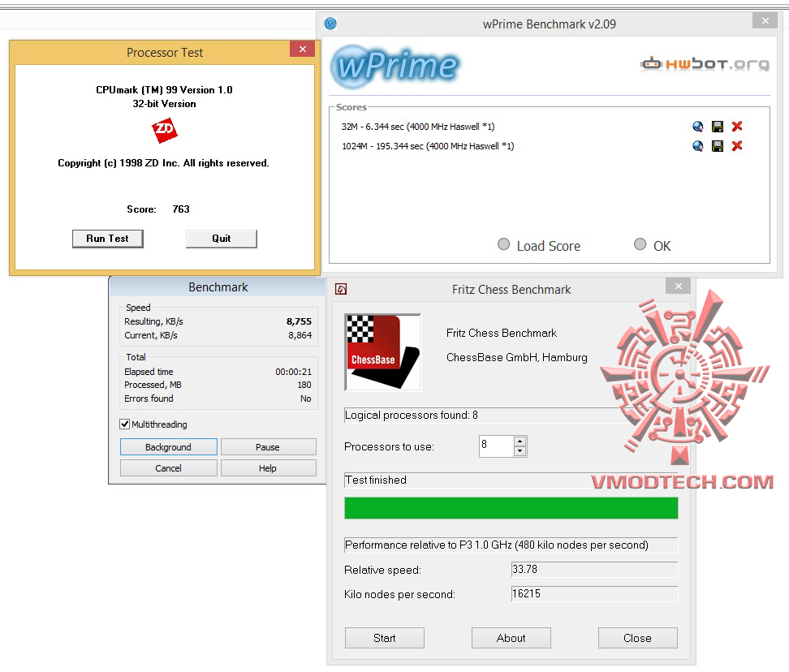Click the Elapsed time 00:00:21 value
This screenshot has width=789, height=672.
point(293,372)
